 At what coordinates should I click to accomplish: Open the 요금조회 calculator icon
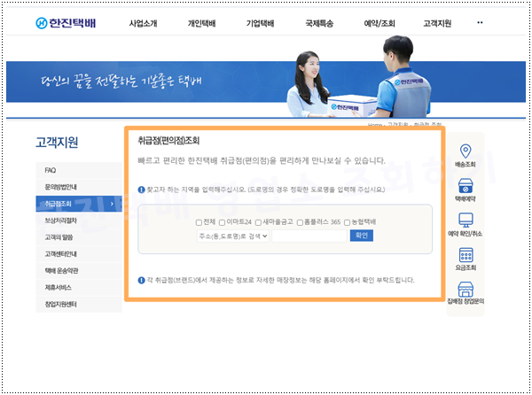(x=465, y=255)
